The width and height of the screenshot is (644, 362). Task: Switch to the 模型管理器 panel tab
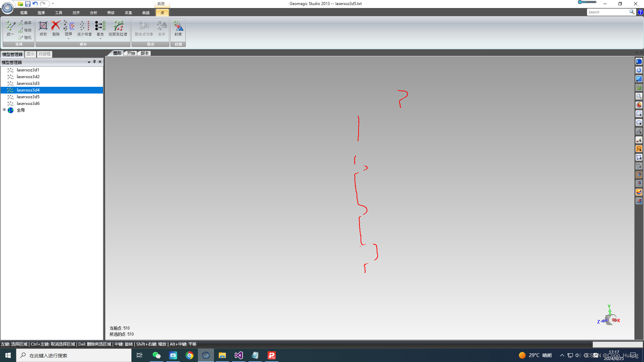pos(12,54)
